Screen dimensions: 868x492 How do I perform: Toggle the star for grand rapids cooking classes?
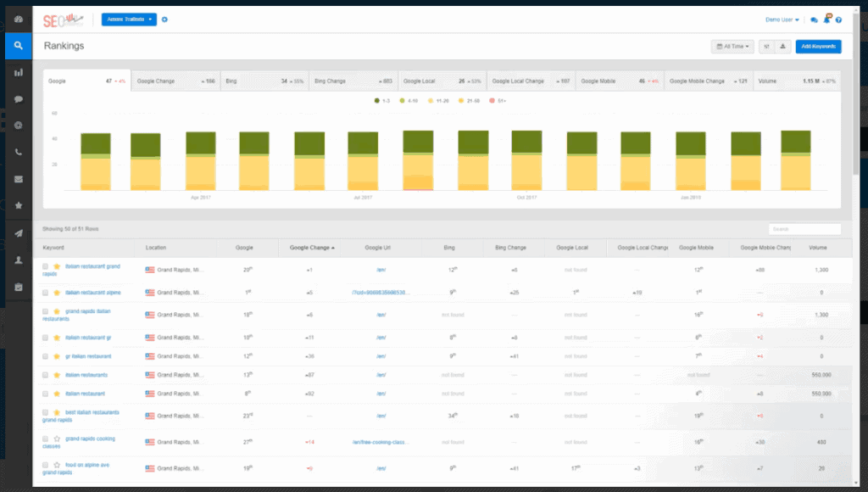click(57, 439)
